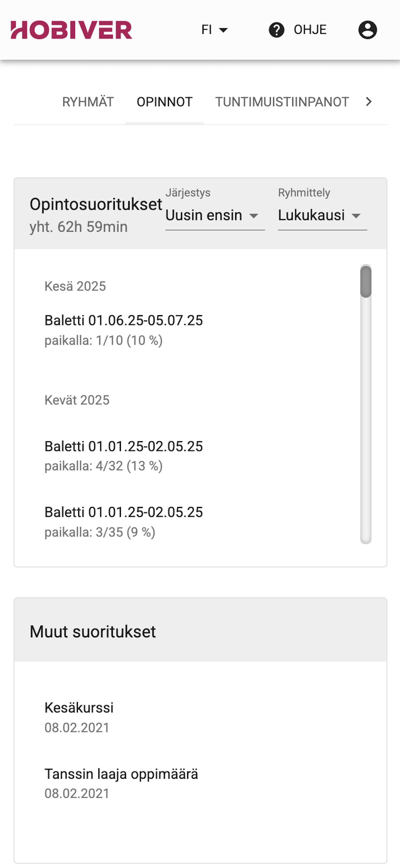Expand the Järjestys Uusin ensin dropdown

(x=215, y=215)
